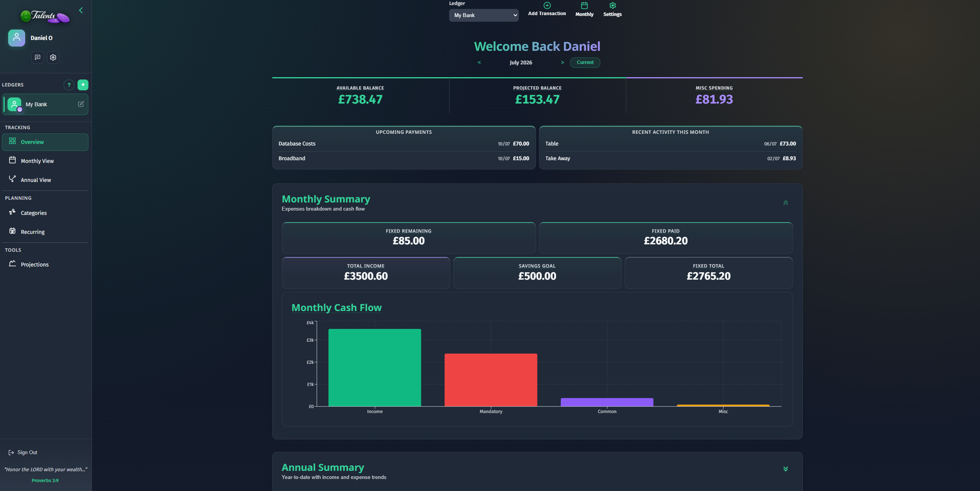Click the Daniel O username
The height and width of the screenshot is (491, 980).
click(x=41, y=38)
